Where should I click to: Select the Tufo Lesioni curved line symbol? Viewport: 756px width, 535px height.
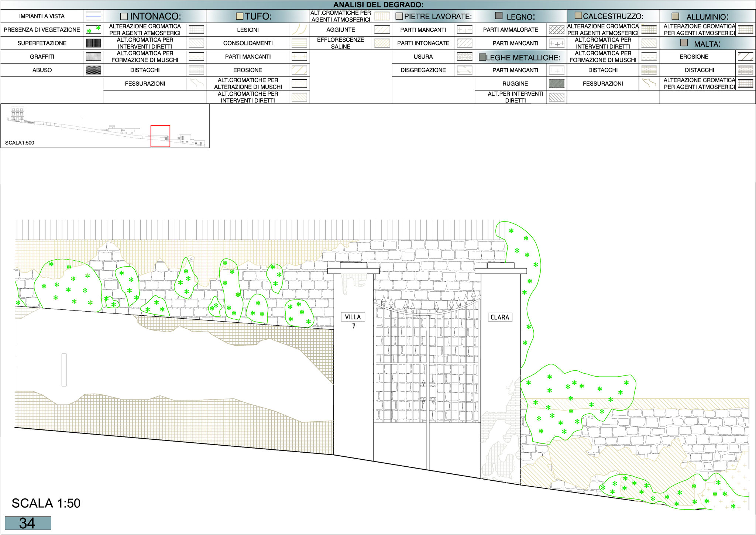point(299,30)
